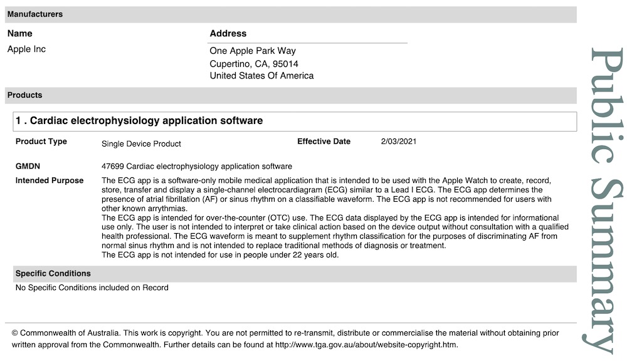This screenshot has width=627, height=364.
Task: Click the 2/03/2021 effective date value
Action: (399, 142)
